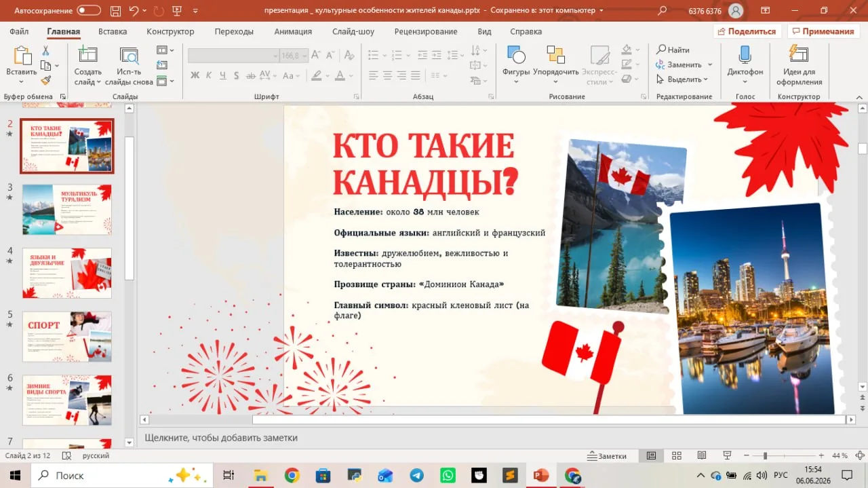Click the notes placeholder text
The image size is (868, 488).
(221, 438)
